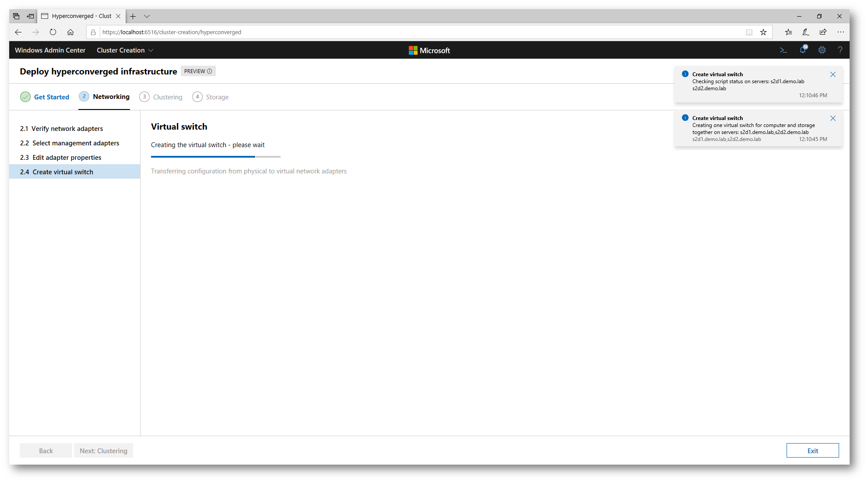Click the Transferring configuration status text
868x483 pixels.
[x=249, y=171]
